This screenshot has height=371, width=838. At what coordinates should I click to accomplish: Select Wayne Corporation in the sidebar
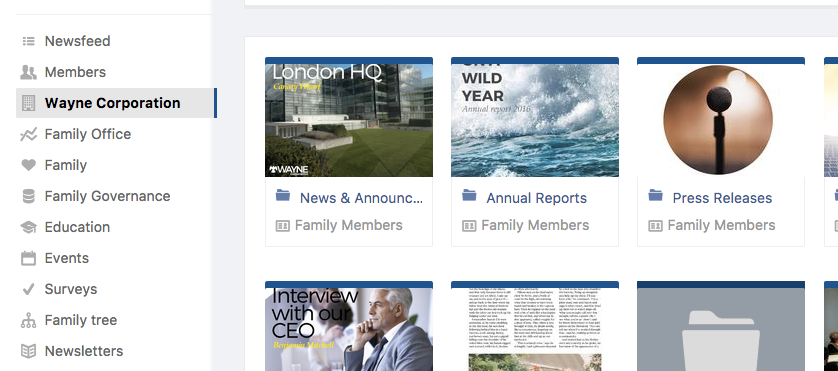point(115,103)
